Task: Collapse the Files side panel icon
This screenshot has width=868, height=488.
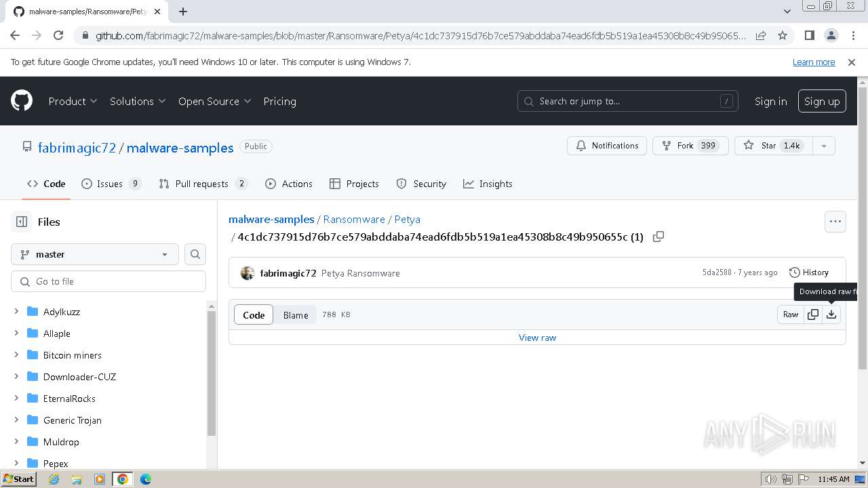Action: click(x=22, y=222)
